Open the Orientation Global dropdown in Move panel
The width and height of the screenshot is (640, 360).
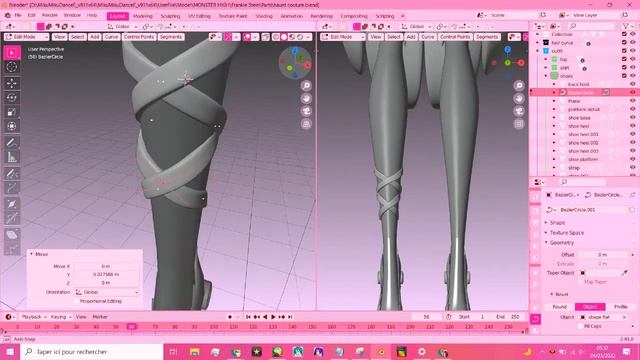point(107,292)
